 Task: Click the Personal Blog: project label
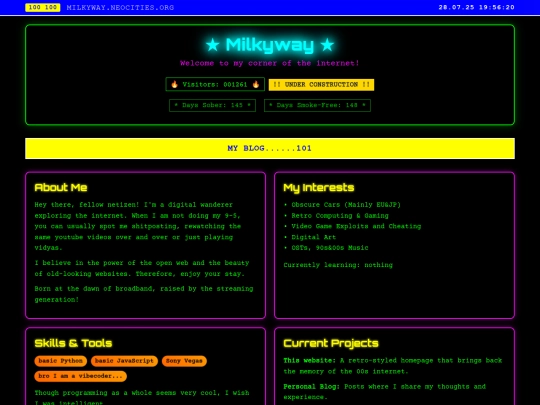tap(311, 386)
